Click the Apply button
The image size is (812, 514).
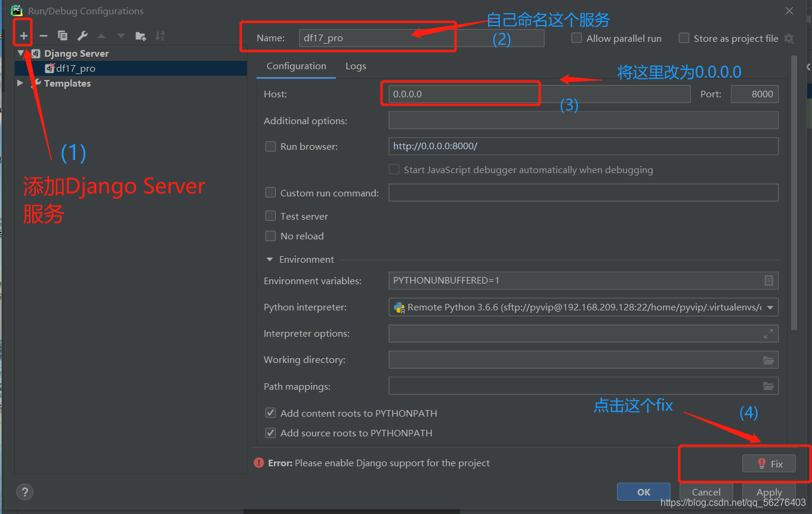pos(769,492)
